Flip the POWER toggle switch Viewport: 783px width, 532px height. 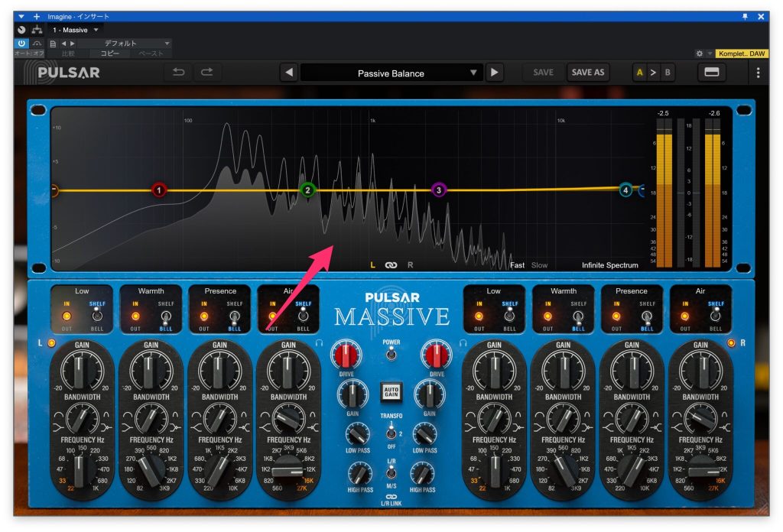tap(391, 353)
